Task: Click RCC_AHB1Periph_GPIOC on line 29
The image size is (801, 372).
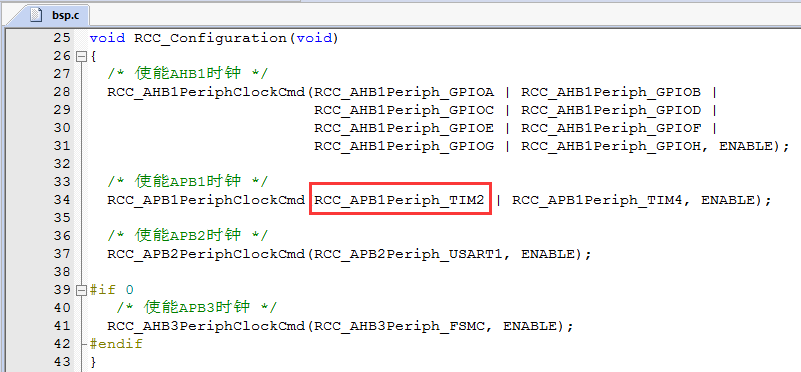Action: (404, 110)
